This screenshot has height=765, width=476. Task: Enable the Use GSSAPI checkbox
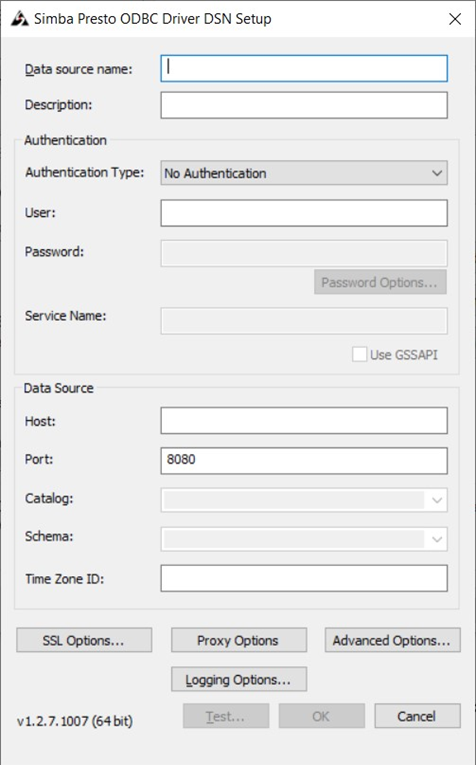pyautogui.click(x=359, y=354)
